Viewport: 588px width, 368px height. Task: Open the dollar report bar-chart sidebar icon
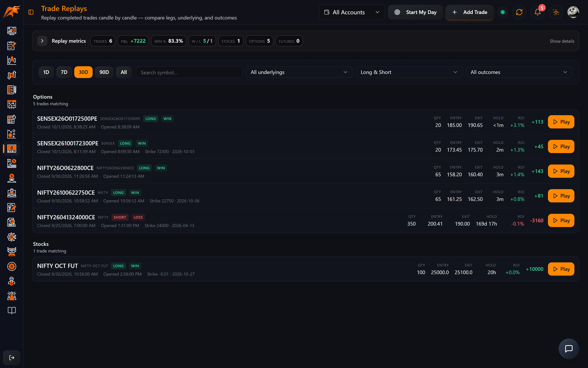tap(12, 163)
